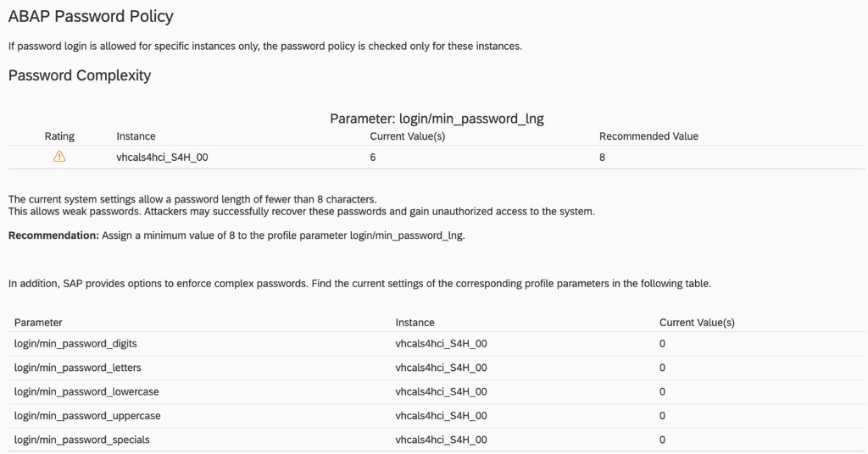
Task: Select the login/min_password_uppercase parameter
Action: [x=87, y=416]
